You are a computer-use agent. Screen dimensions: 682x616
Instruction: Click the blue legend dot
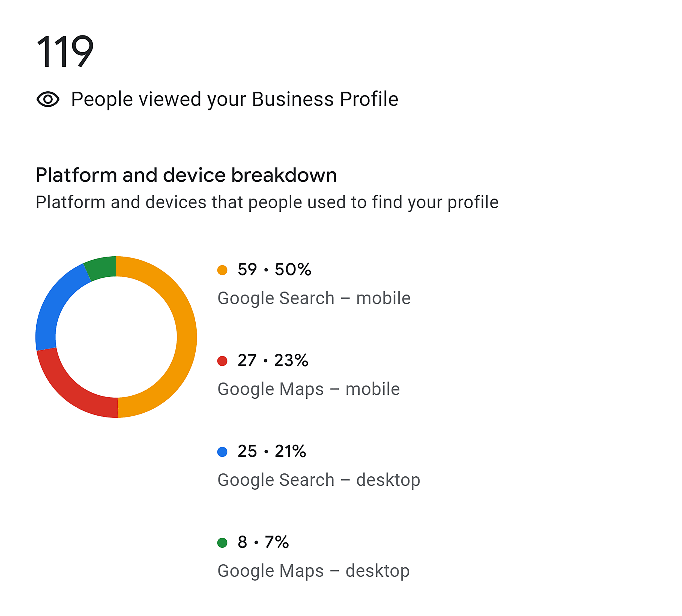pyautogui.click(x=222, y=452)
